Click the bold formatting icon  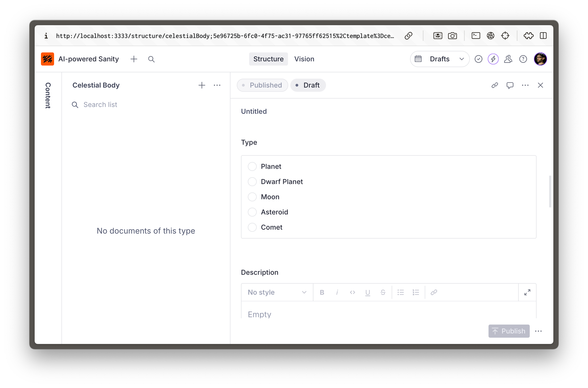[322, 292]
